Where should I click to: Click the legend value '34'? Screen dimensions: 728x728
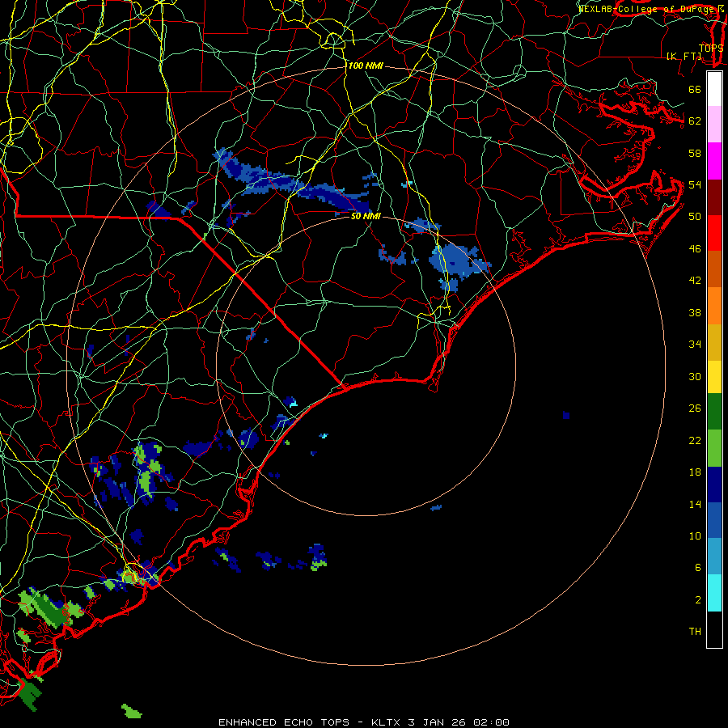tap(695, 345)
